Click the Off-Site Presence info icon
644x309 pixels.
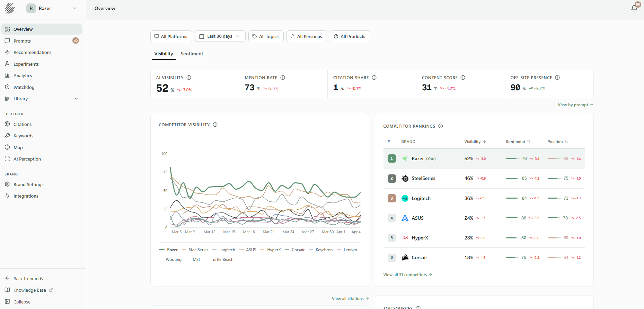pyautogui.click(x=557, y=78)
